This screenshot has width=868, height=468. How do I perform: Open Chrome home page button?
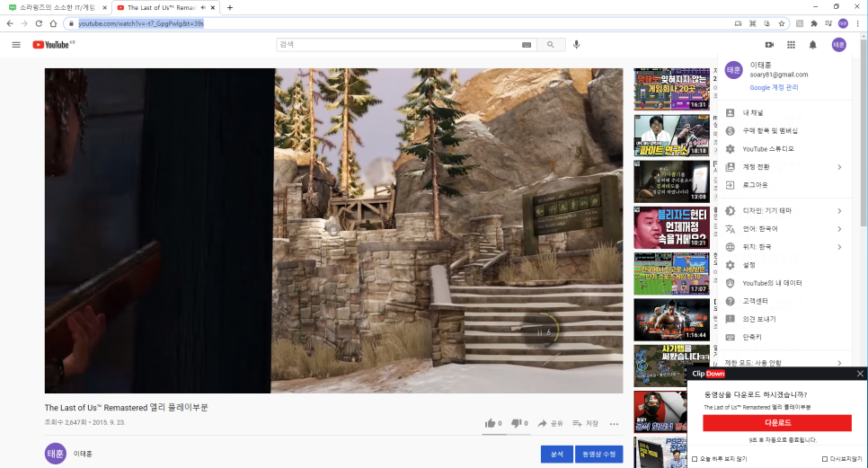[x=53, y=23]
